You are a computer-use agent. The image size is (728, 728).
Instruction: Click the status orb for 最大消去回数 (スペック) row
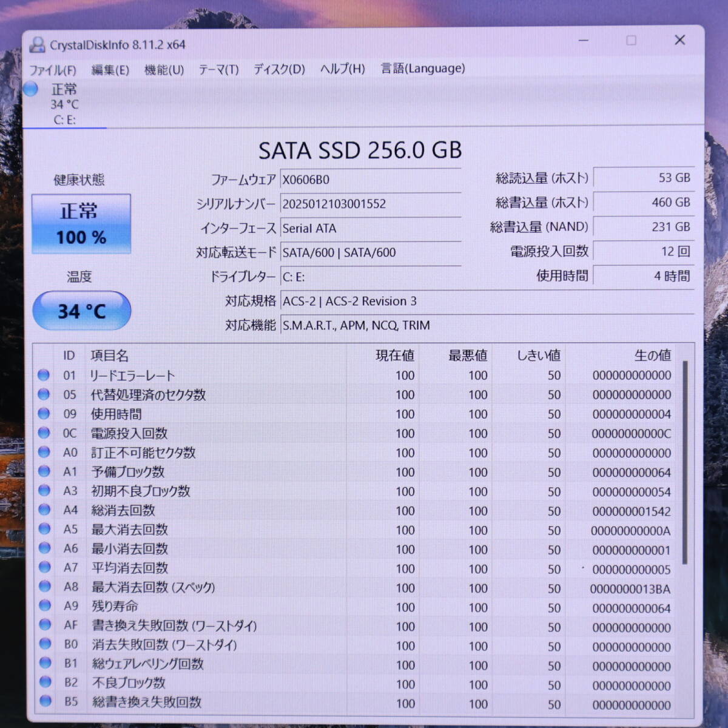pyautogui.click(x=44, y=586)
